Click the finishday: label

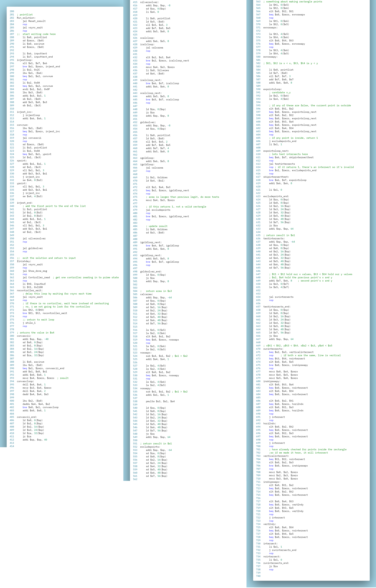coord(24,261)
